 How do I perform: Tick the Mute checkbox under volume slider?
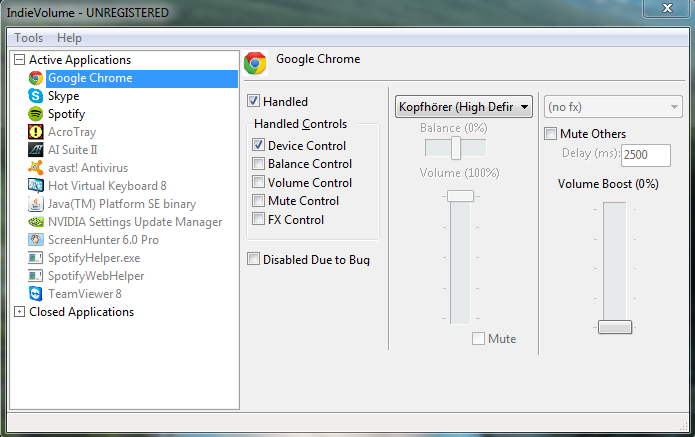pyautogui.click(x=478, y=339)
